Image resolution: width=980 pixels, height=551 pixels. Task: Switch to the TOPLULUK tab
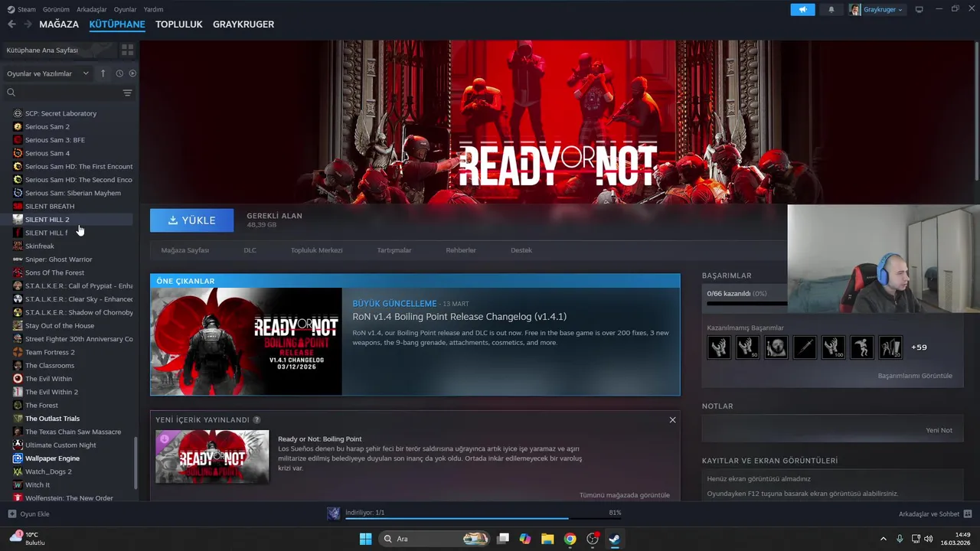click(178, 24)
